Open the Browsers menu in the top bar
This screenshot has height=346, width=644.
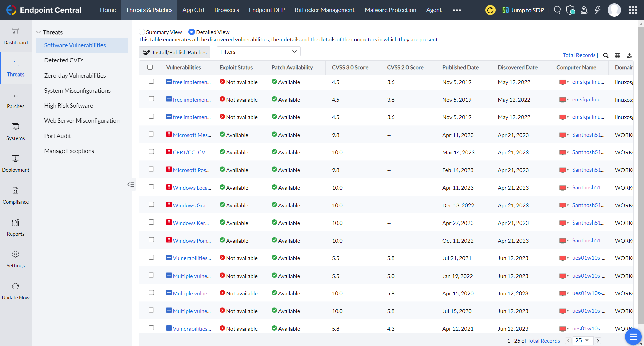point(226,10)
